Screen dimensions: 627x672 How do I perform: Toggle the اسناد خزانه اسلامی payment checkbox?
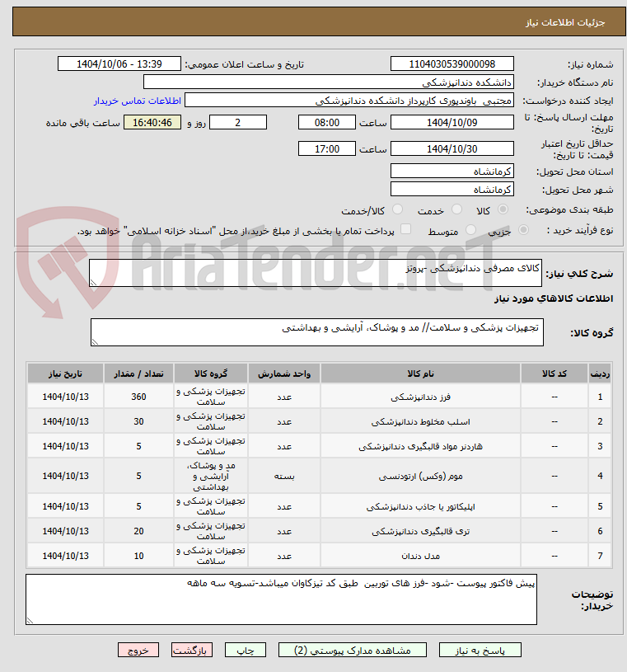click(x=405, y=229)
